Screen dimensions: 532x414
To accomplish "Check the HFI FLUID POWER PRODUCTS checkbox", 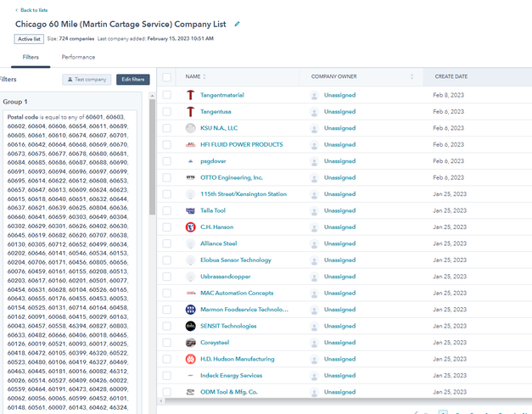I will (x=166, y=144).
